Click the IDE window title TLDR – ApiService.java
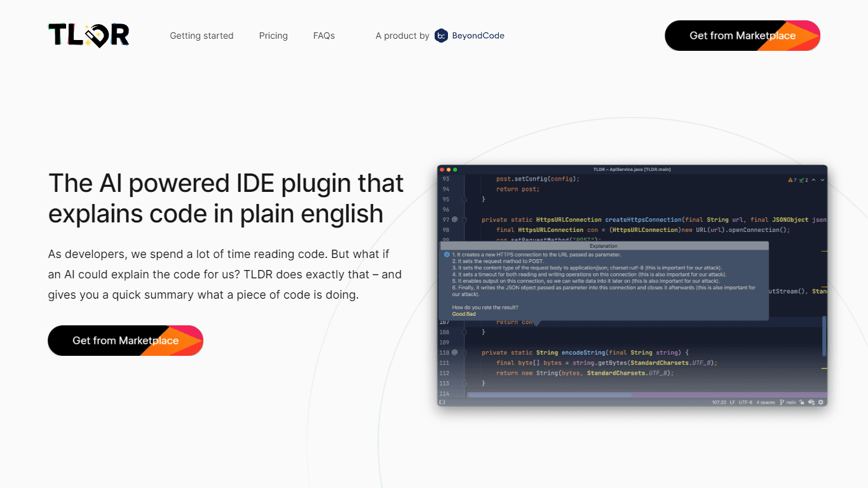 click(x=632, y=169)
